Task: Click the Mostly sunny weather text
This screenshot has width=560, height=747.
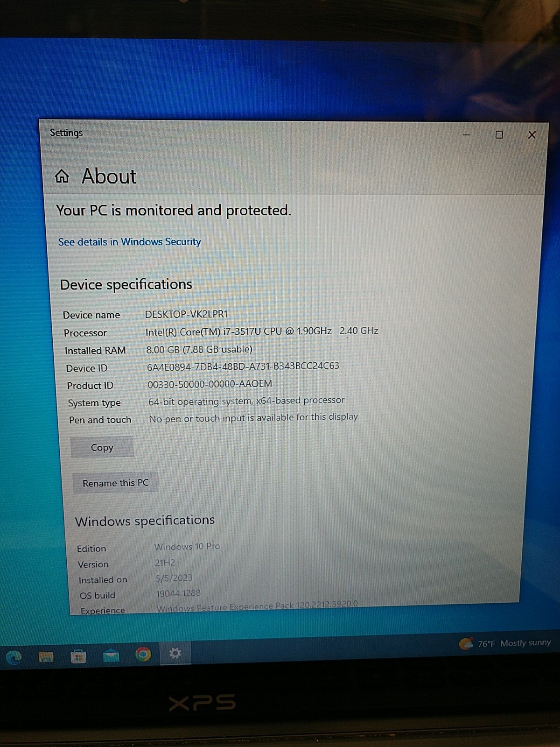Action: point(526,643)
